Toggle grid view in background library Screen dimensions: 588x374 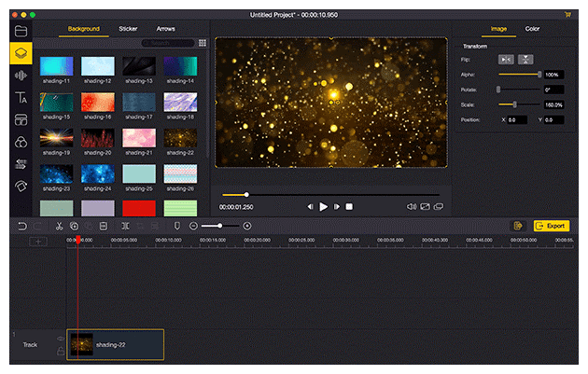[x=203, y=43]
